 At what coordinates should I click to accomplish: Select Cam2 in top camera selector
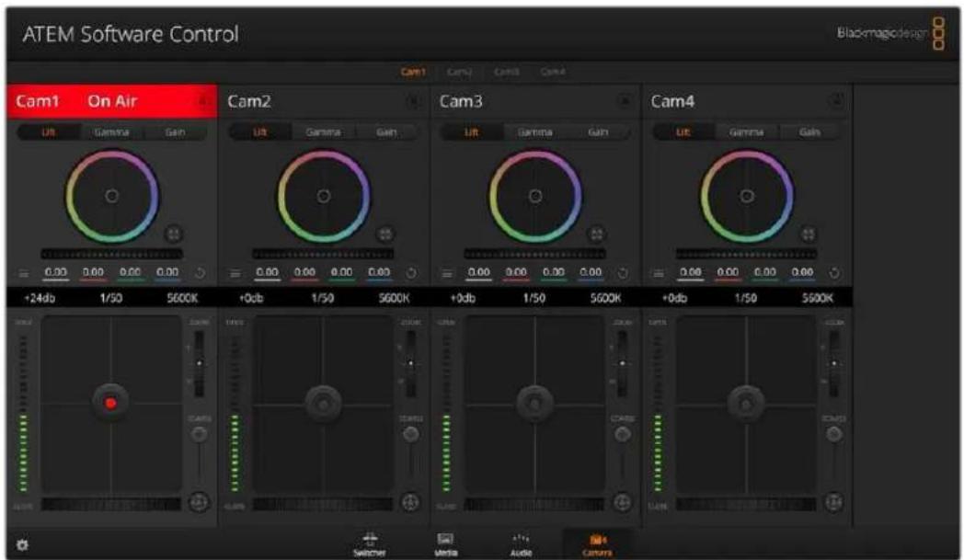click(x=459, y=72)
